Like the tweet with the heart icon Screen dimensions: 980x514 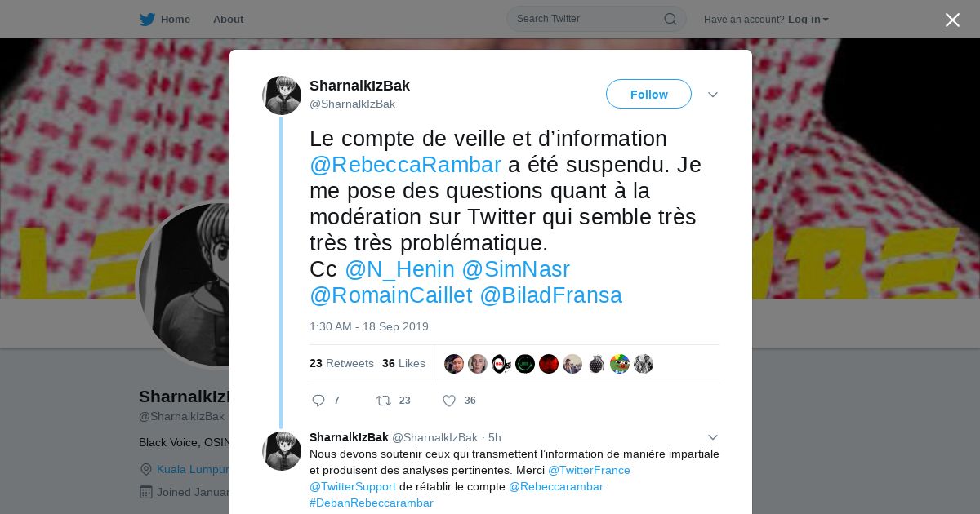448,401
